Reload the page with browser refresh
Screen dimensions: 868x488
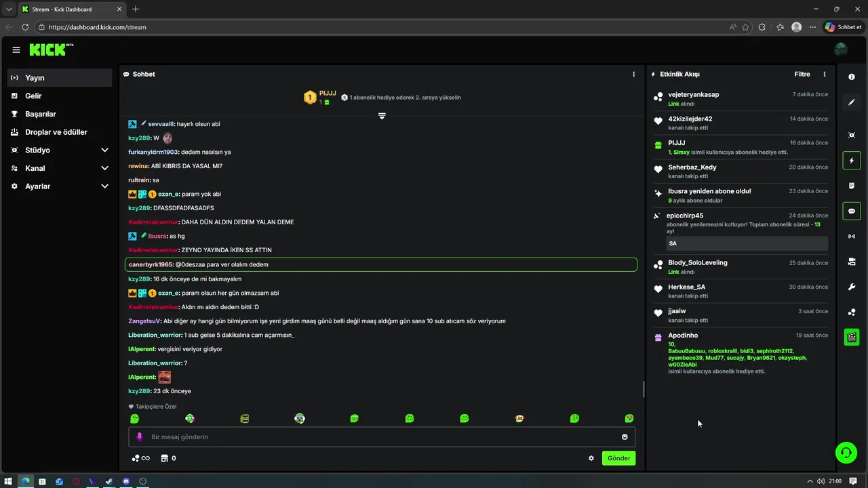coord(25,27)
